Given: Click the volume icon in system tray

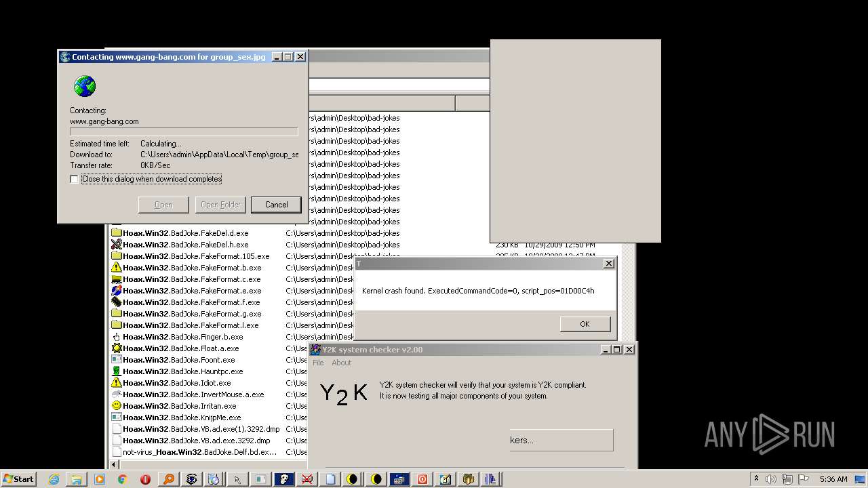Looking at the screenshot, I should click(771, 479).
